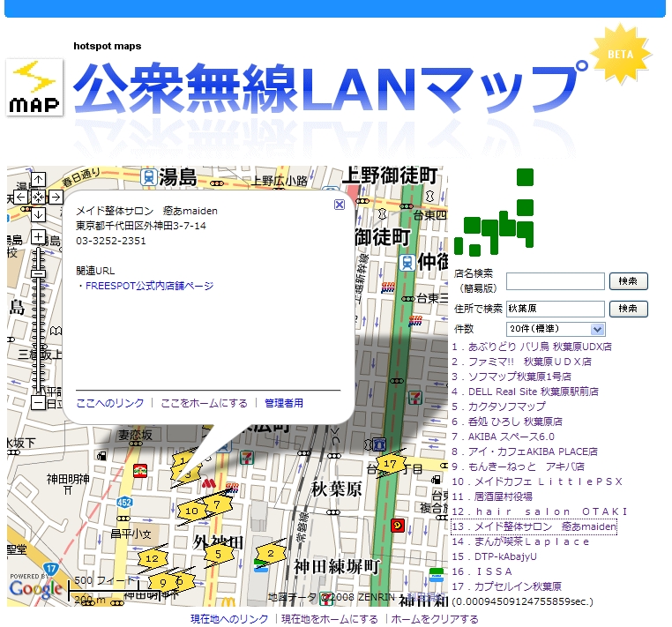The image size is (672, 627).
Task: Focus the 住所で検索 field containing 秋葉原
Action: (556, 309)
